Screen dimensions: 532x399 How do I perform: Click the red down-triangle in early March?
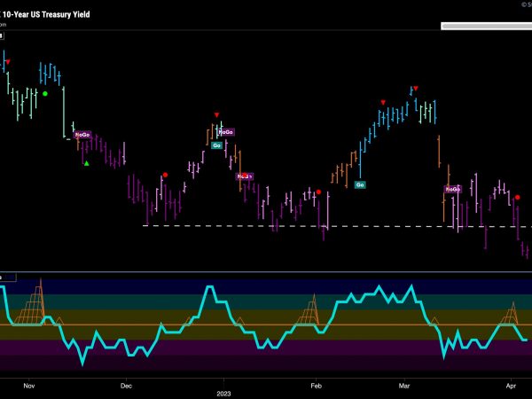coord(416,89)
